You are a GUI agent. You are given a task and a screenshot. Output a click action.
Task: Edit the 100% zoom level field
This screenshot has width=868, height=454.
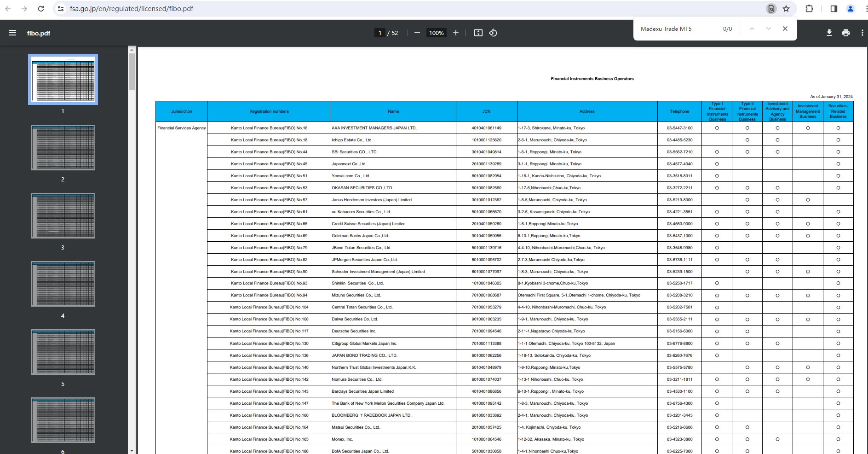click(x=436, y=33)
